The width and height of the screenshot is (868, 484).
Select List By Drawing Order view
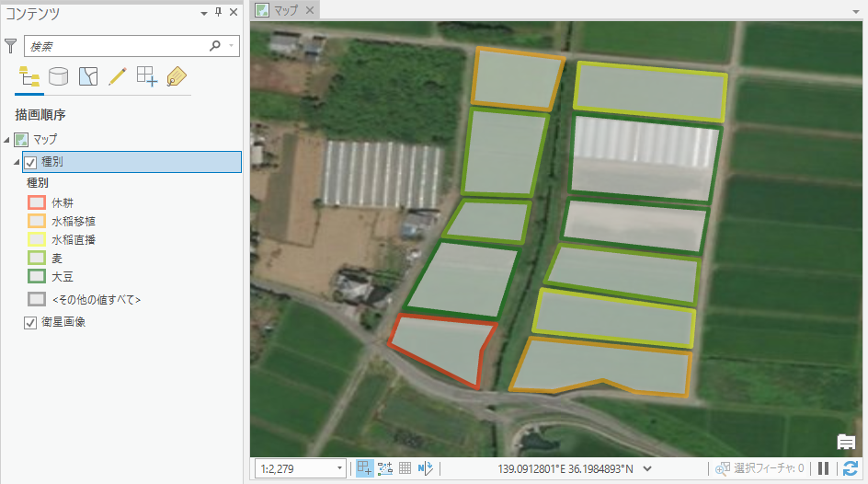[29, 76]
